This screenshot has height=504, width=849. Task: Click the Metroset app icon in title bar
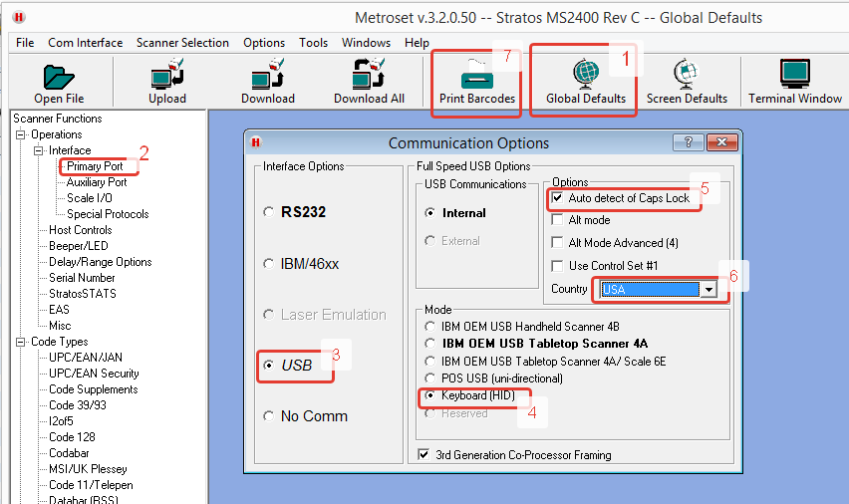19,17
